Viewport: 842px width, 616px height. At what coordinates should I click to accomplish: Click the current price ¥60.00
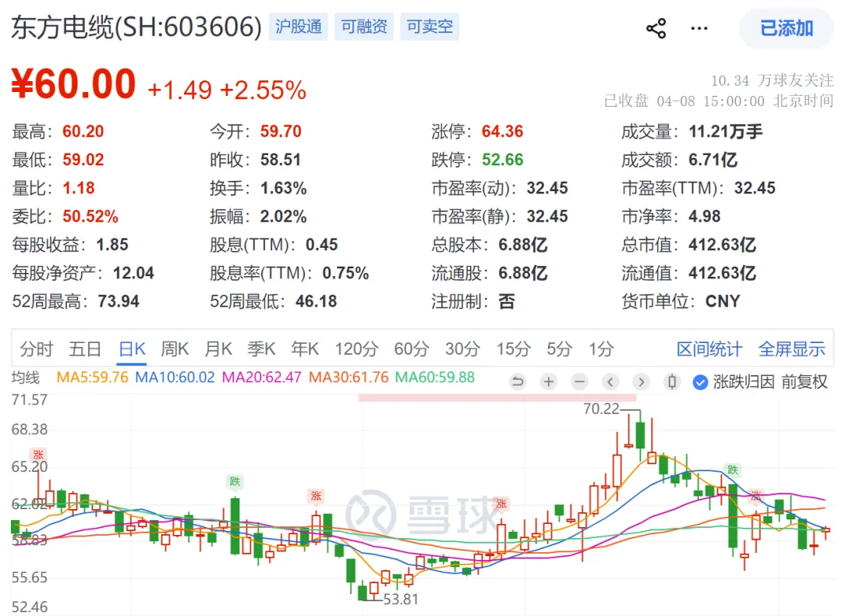(73, 84)
